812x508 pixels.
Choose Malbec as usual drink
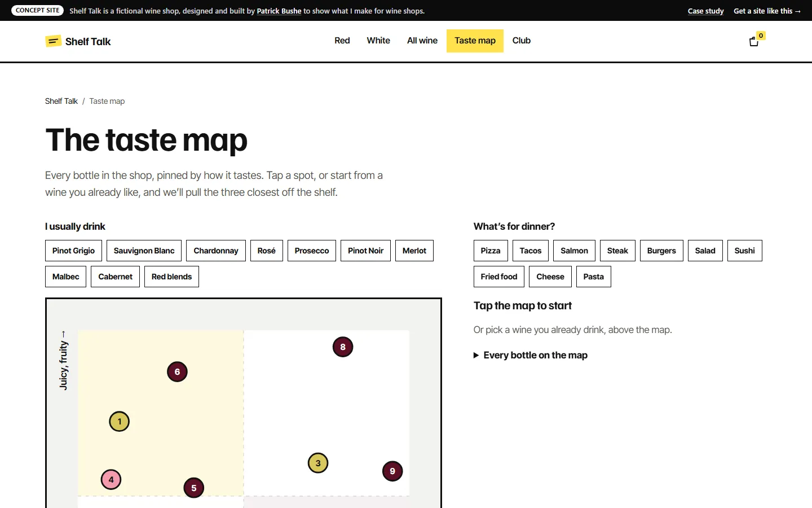point(65,277)
